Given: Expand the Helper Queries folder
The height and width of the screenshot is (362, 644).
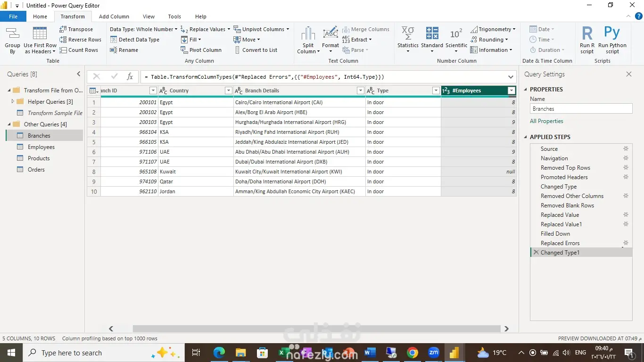Looking at the screenshot, I should 13,101.
